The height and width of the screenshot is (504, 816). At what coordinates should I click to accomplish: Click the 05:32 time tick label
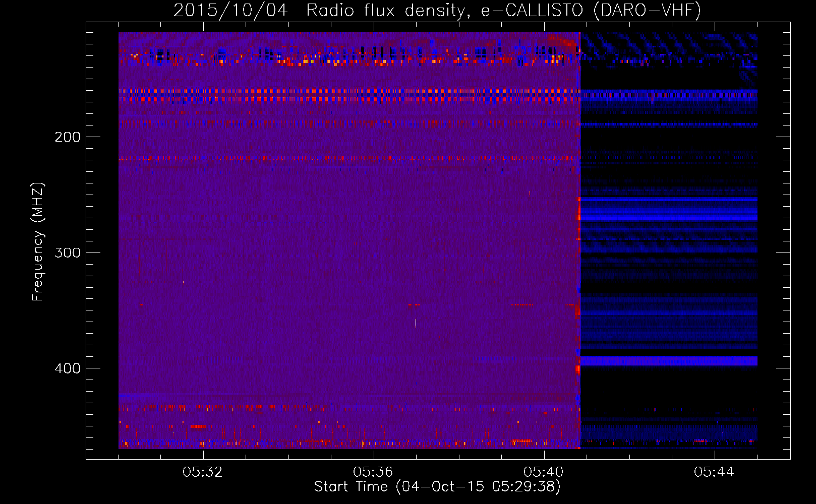[x=203, y=472]
